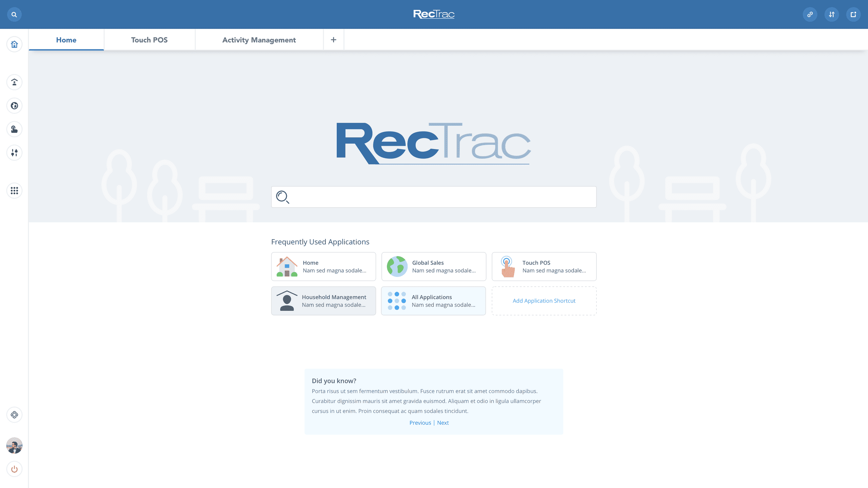Screen dimensions: 868x488
Task: Click the search input field on homepage
Action: (x=433, y=197)
